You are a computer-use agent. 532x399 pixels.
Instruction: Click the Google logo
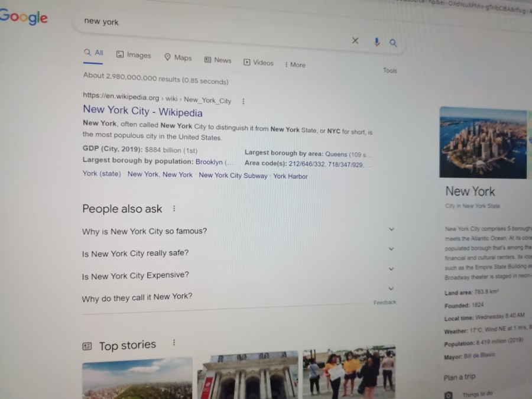[23, 17]
